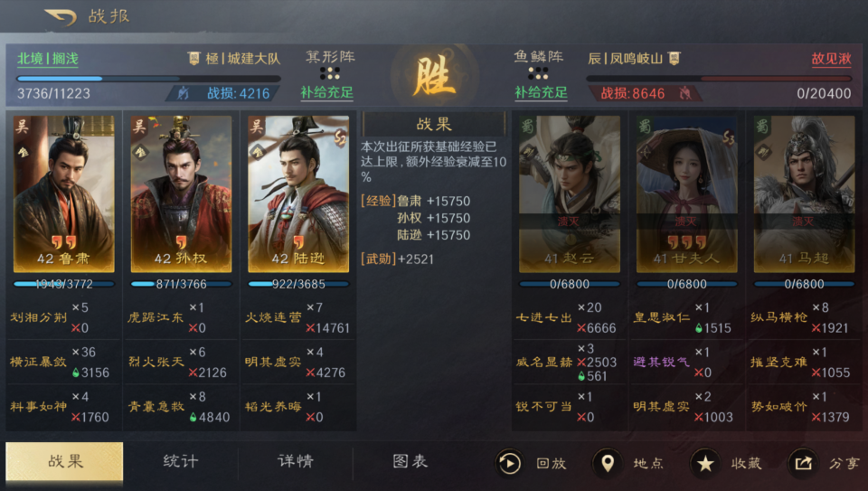The height and width of the screenshot is (491, 868).
Task: Tap the 分享 share icon
Action: tap(803, 463)
